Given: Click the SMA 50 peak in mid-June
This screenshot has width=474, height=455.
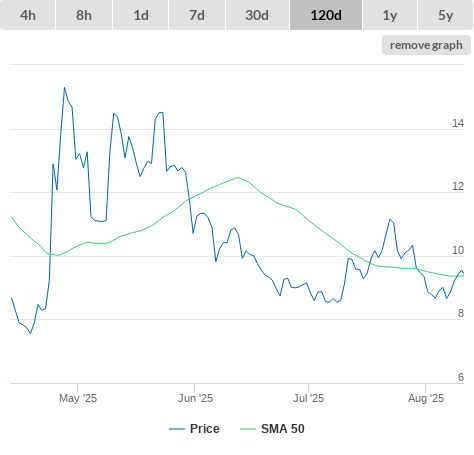Looking at the screenshot, I should 238,177.
